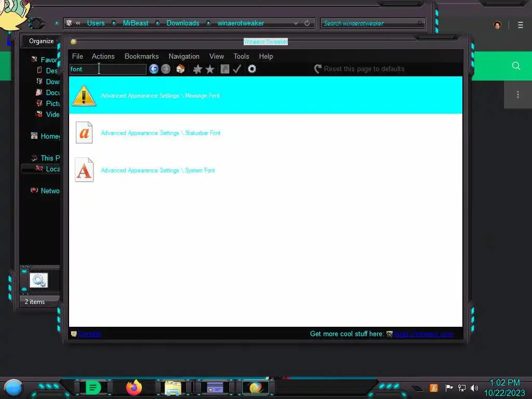This screenshot has height=399, width=532.
Task: Open bookmarks with the plain star icon
Action: click(210, 69)
